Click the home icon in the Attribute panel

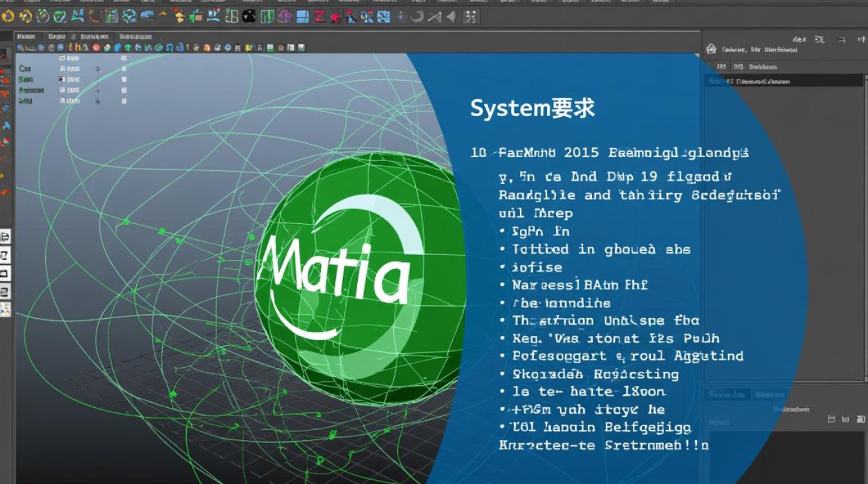(711, 50)
